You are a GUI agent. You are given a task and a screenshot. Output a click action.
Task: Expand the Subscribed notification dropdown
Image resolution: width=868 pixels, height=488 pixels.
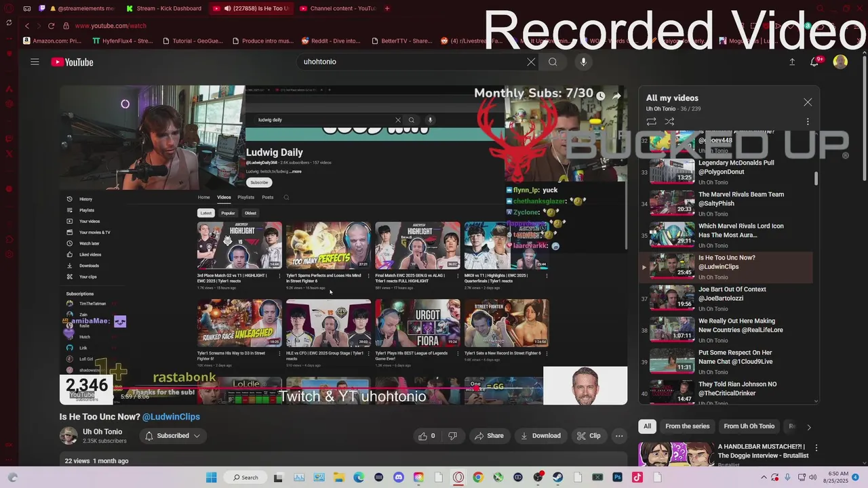click(x=173, y=436)
